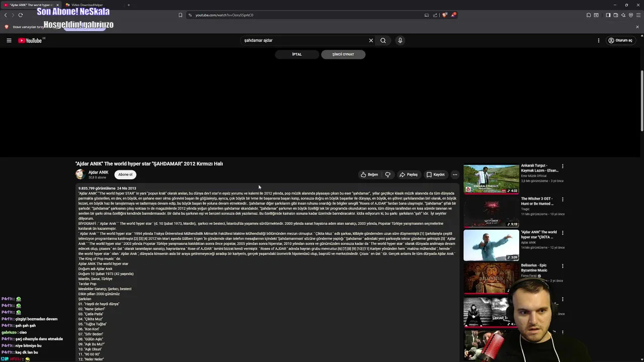The width and height of the screenshot is (644, 362).
Task: Open YouTube settings three-dot menu near sign-in
Action: tap(599, 40)
